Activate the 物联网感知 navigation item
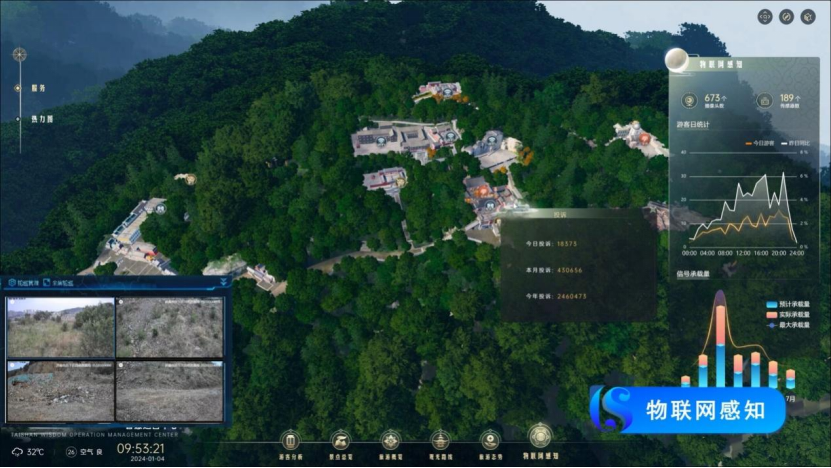Image resolution: width=831 pixels, height=468 pixels. point(540,441)
